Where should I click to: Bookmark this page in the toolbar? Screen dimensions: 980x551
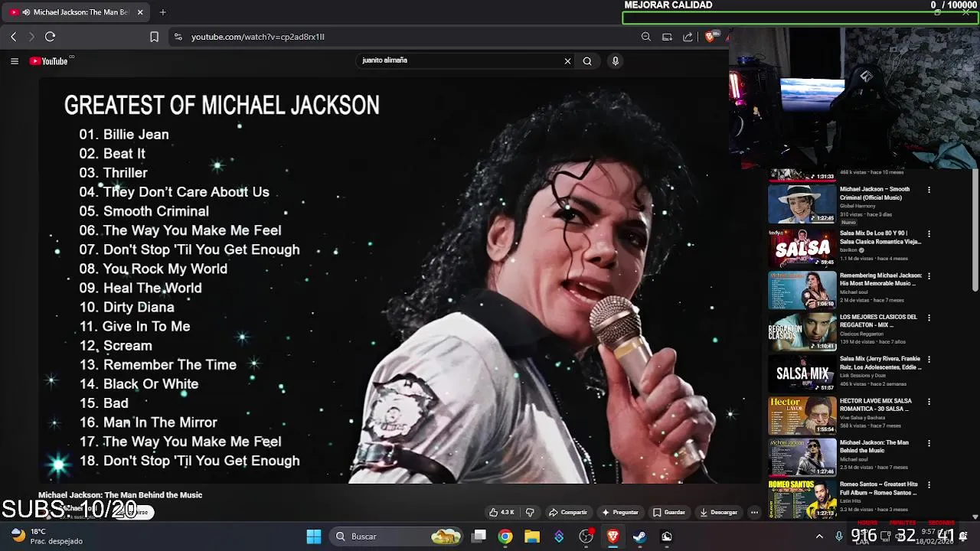click(x=154, y=37)
